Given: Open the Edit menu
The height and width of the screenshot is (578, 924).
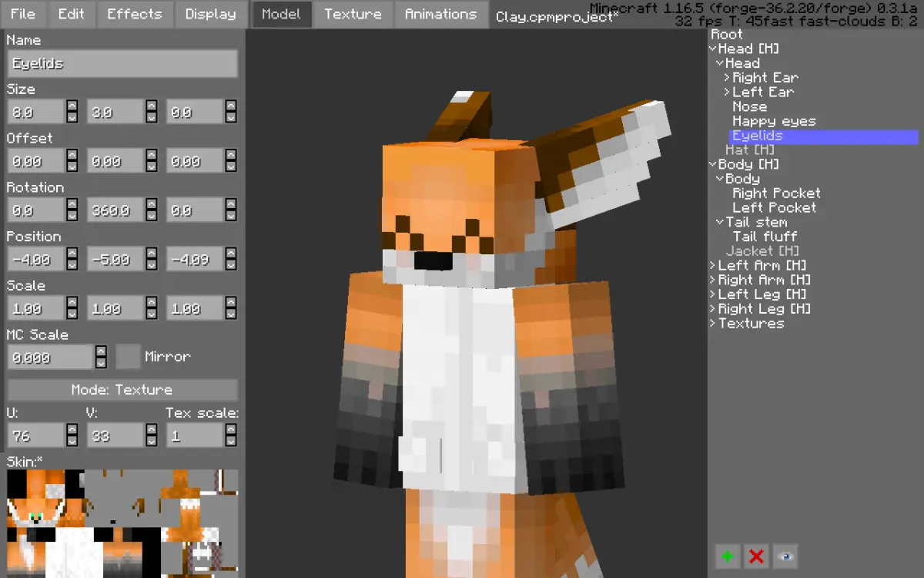Looking at the screenshot, I should [x=72, y=14].
